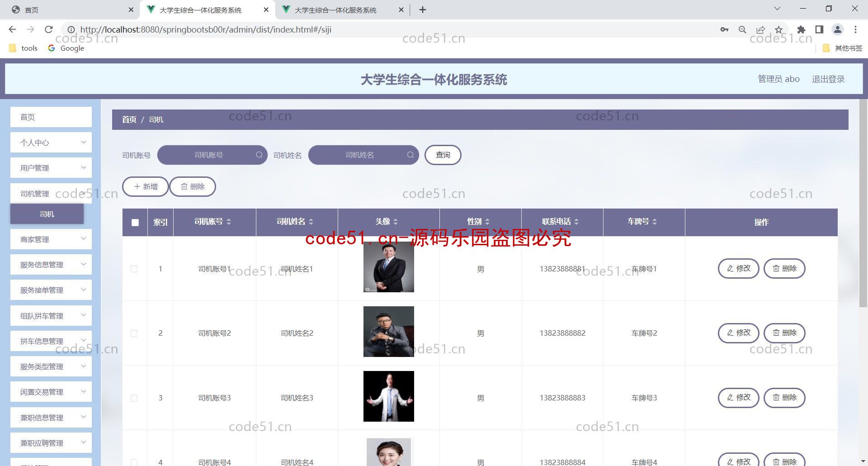The height and width of the screenshot is (466, 868).
Task: Expand the 个人中心 sidebar menu
Action: pos(51,143)
